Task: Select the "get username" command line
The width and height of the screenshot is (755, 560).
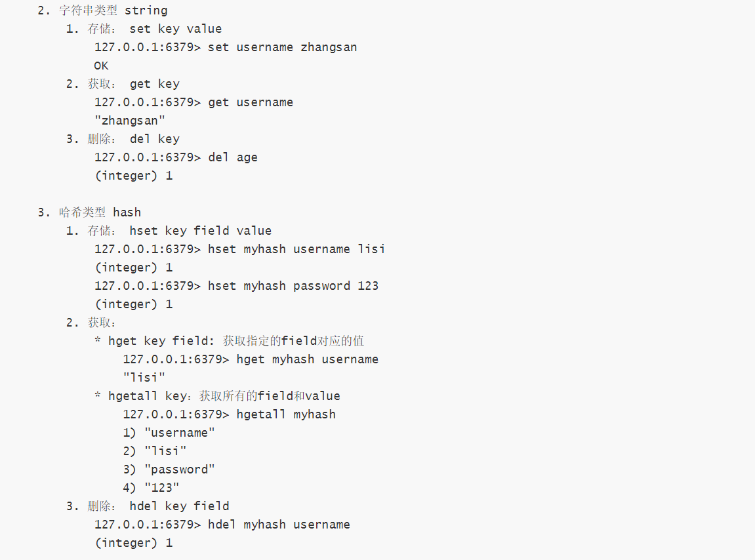Action: (x=194, y=102)
